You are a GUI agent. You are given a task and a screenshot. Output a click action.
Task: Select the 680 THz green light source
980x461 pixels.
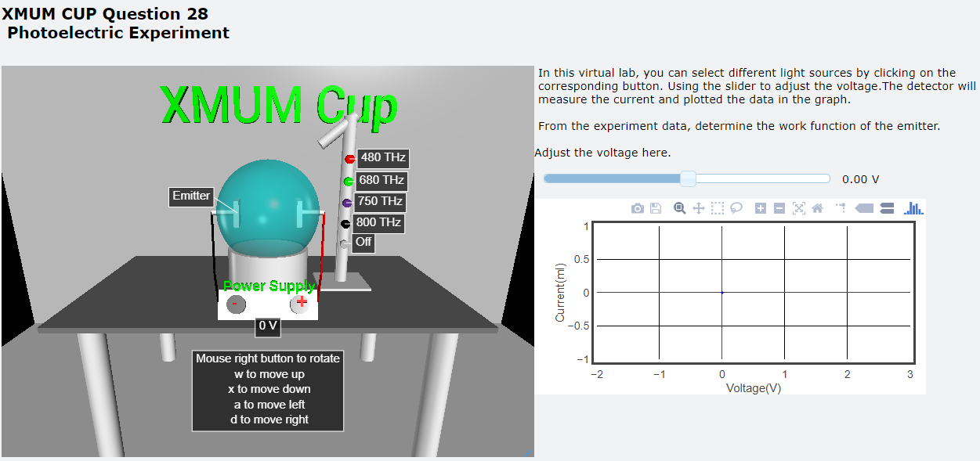(x=349, y=181)
